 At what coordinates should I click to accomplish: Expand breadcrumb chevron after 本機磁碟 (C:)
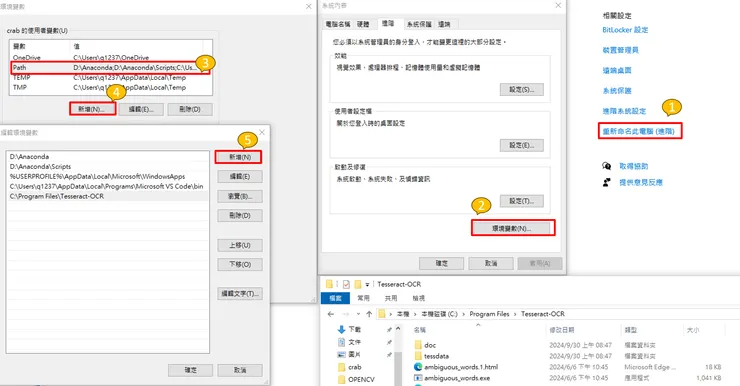tap(464, 314)
